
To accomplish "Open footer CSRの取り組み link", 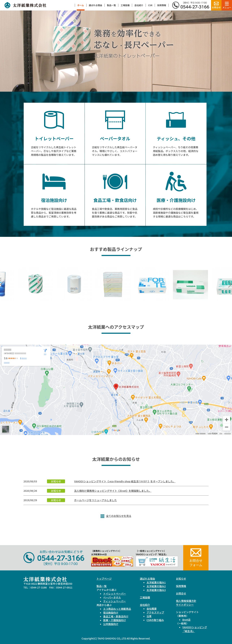I will [x=155, y=620].
